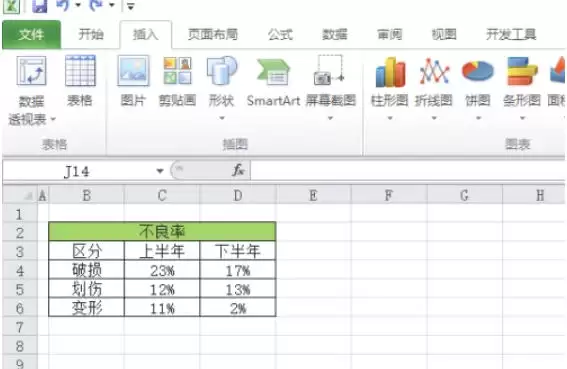
Task: Insert a Pie chart (饼图)
Action: click(478, 71)
